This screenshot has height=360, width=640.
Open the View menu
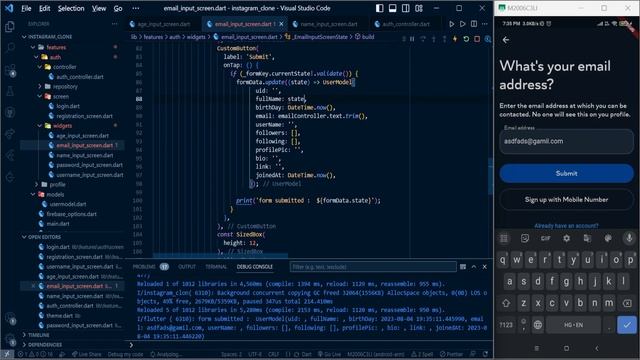(99, 8)
